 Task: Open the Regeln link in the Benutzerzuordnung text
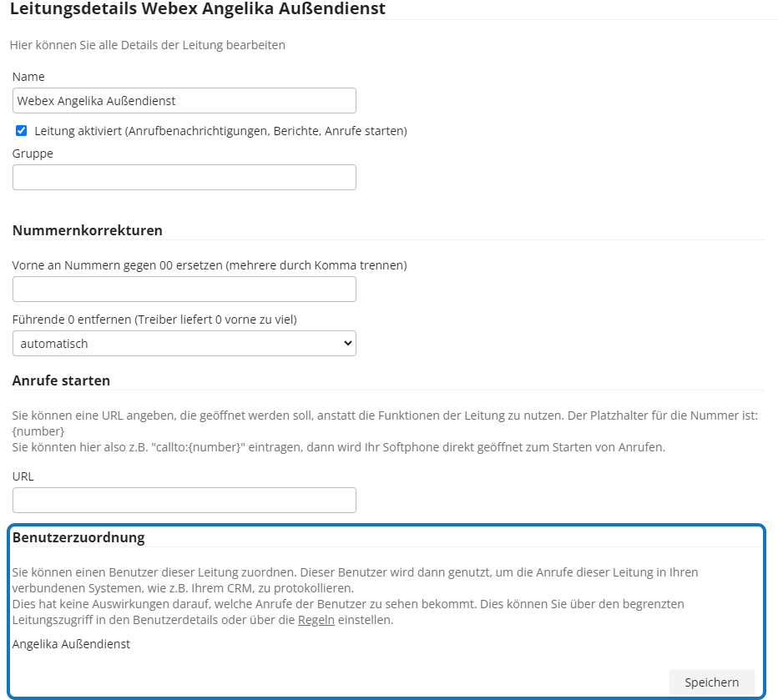(x=316, y=620)
